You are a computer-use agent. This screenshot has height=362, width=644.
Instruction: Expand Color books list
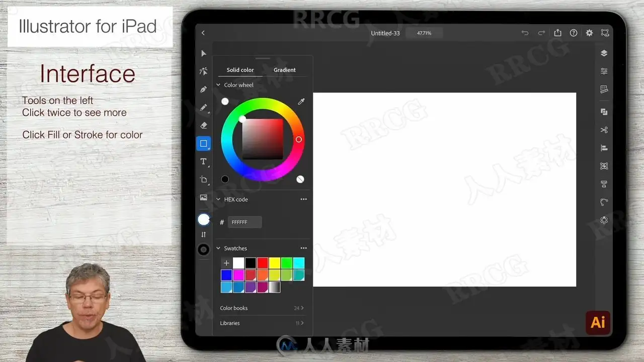pos(262,308)
